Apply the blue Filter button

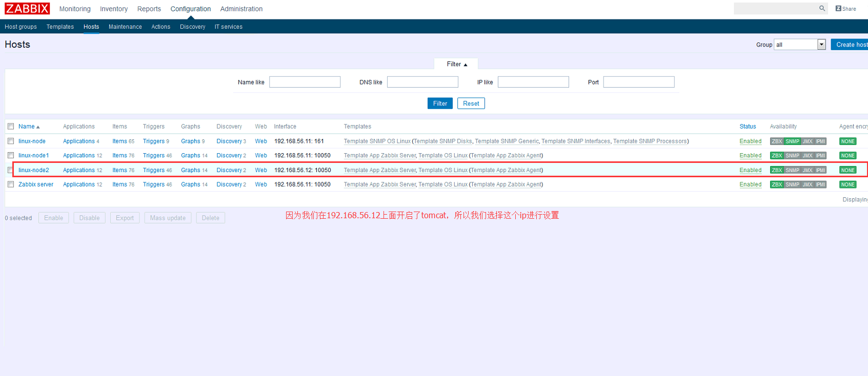pos(440,103)
